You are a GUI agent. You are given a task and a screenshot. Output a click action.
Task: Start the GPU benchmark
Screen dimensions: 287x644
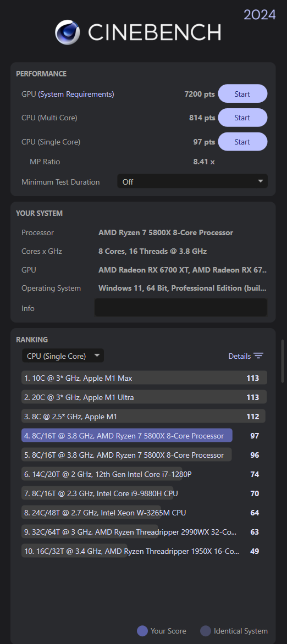click(242, 94)
